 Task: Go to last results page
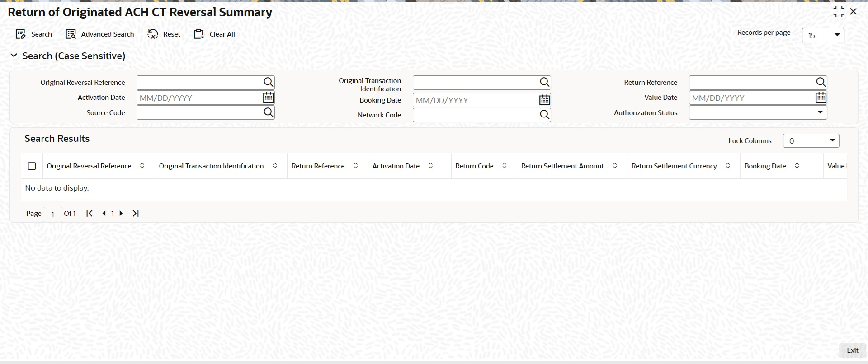click(x=136, y=213)
